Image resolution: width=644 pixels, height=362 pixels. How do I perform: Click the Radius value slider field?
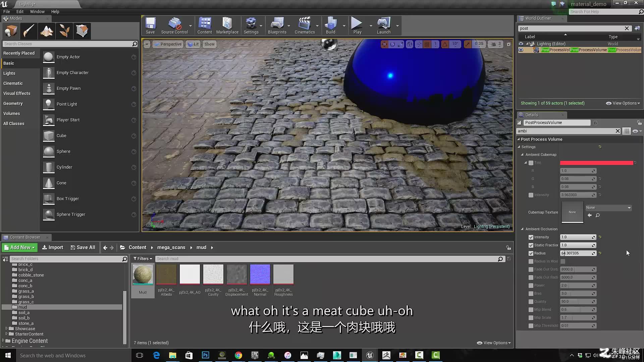[578, 253]
